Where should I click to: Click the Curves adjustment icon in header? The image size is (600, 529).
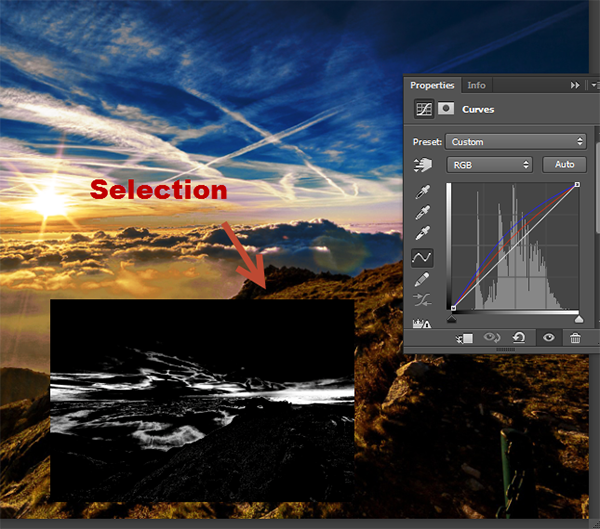[x=422, y=109]
